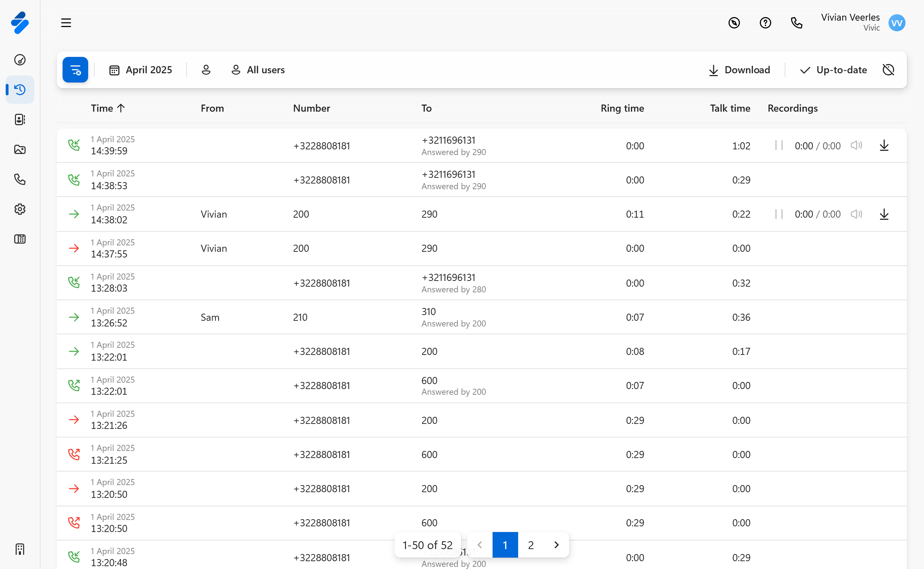Open the call history sidebar icon

point(20,90)
